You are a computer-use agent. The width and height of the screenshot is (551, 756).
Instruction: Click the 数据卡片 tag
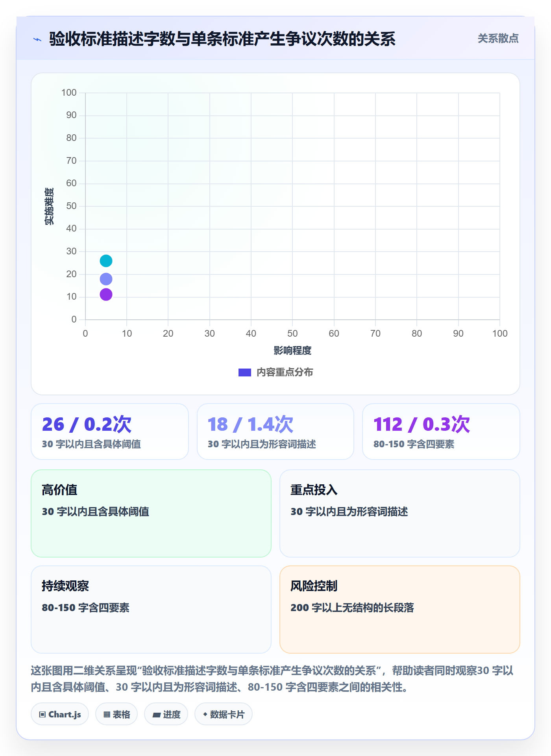pos(224,714)
